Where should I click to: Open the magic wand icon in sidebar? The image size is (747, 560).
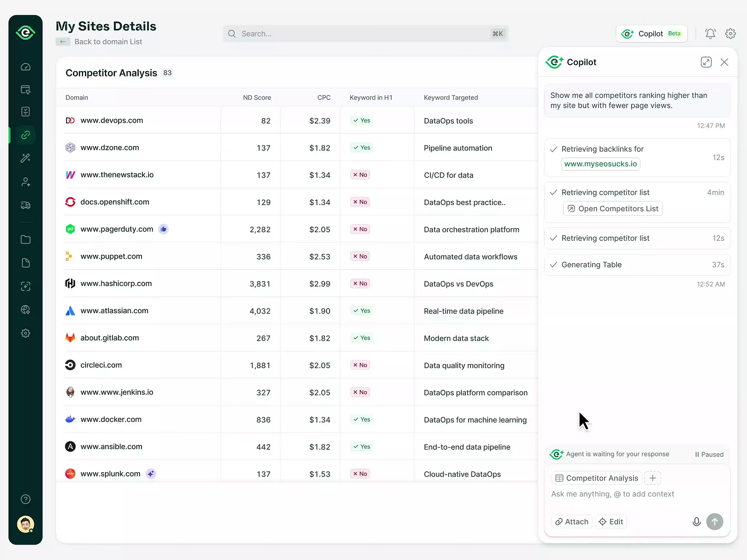(26, 158)
